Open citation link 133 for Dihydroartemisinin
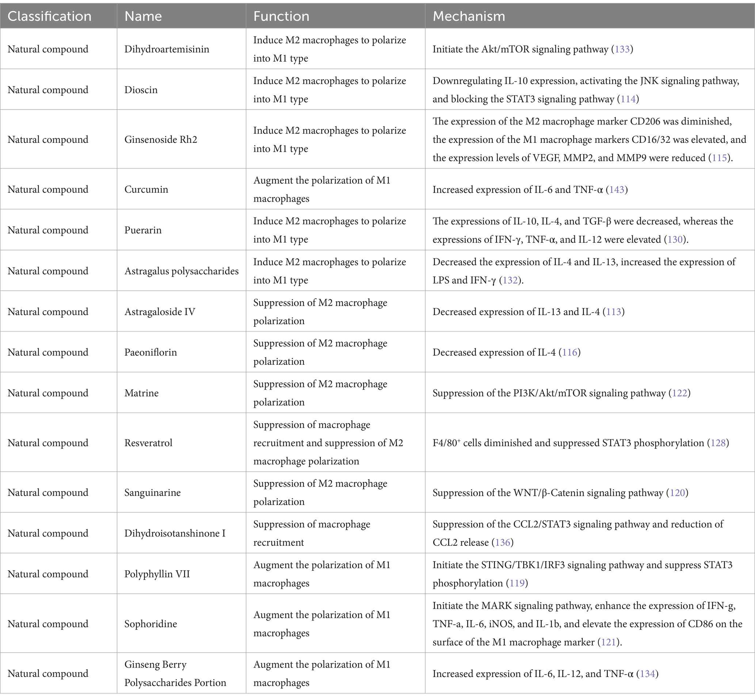Viewport: 755px width, 700px height. pos(622,49)
